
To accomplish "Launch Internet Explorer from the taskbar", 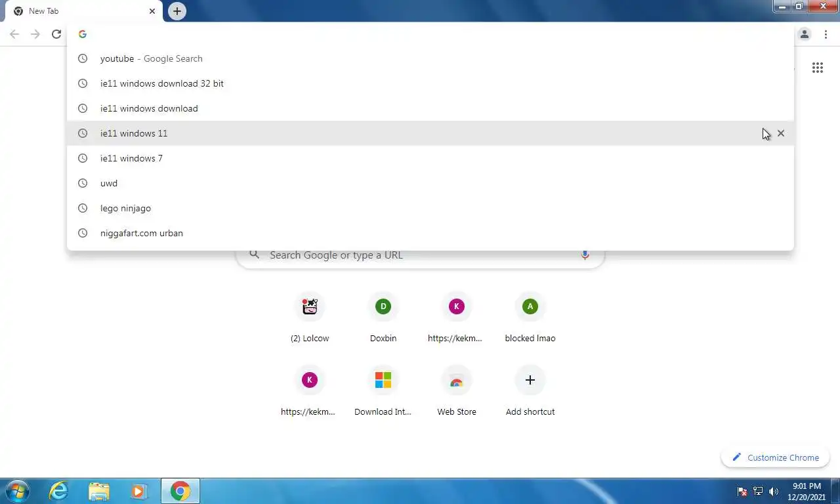I will tap(59, 491).
